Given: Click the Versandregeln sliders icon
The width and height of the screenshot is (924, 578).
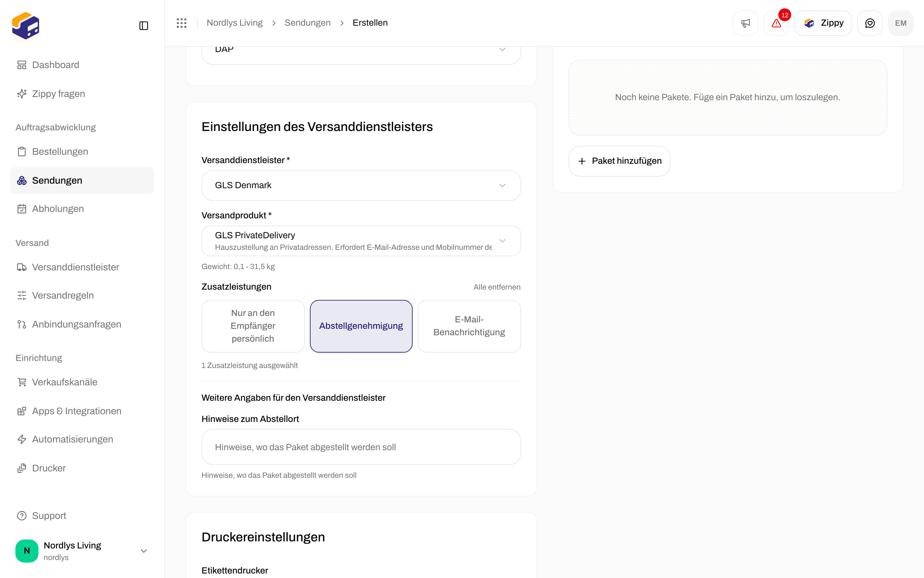Looking at the screenshot, I should pyautogui.click(x=22, y=295).
